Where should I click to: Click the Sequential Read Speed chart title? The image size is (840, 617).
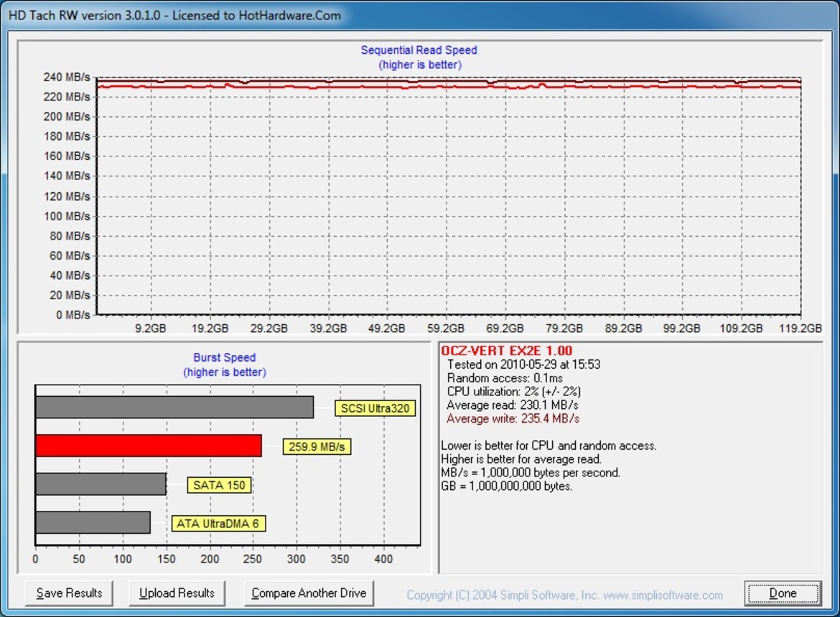click(x=419, y=50)
